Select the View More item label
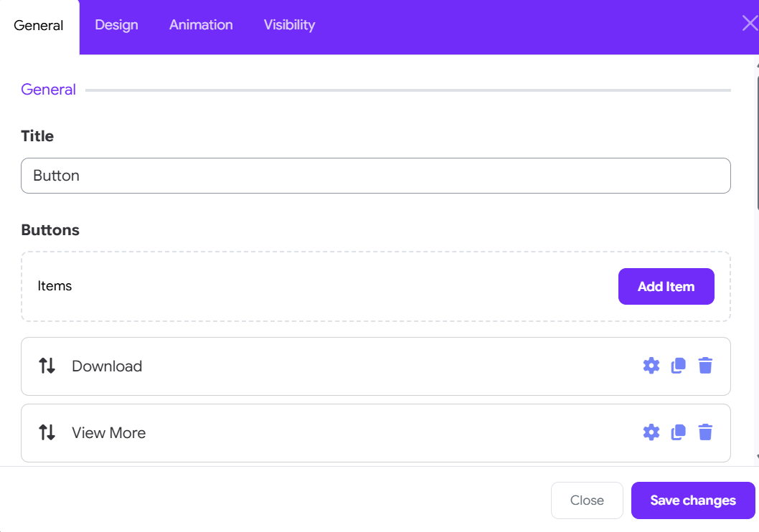 (x=109, y=433)
